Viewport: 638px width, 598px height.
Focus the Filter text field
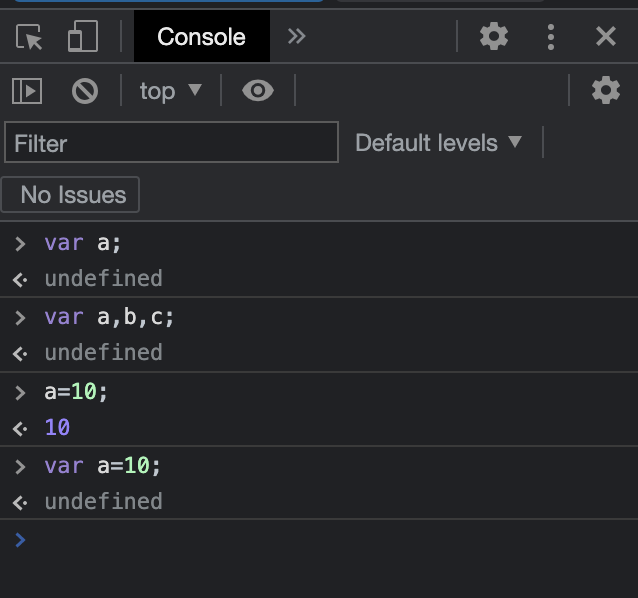coord(172,143)
